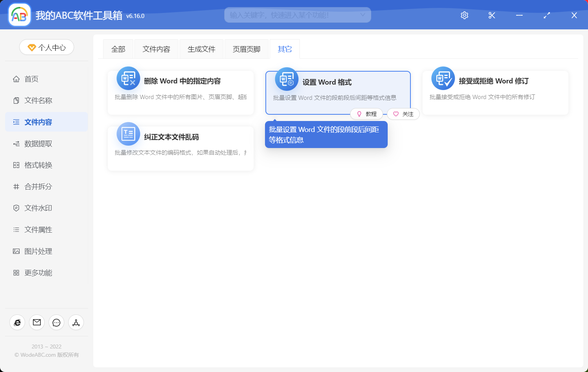588x372 pixels.
Task: Click the 教程 tutorial button
Action: pyautogui.click(x=367, y=114)
